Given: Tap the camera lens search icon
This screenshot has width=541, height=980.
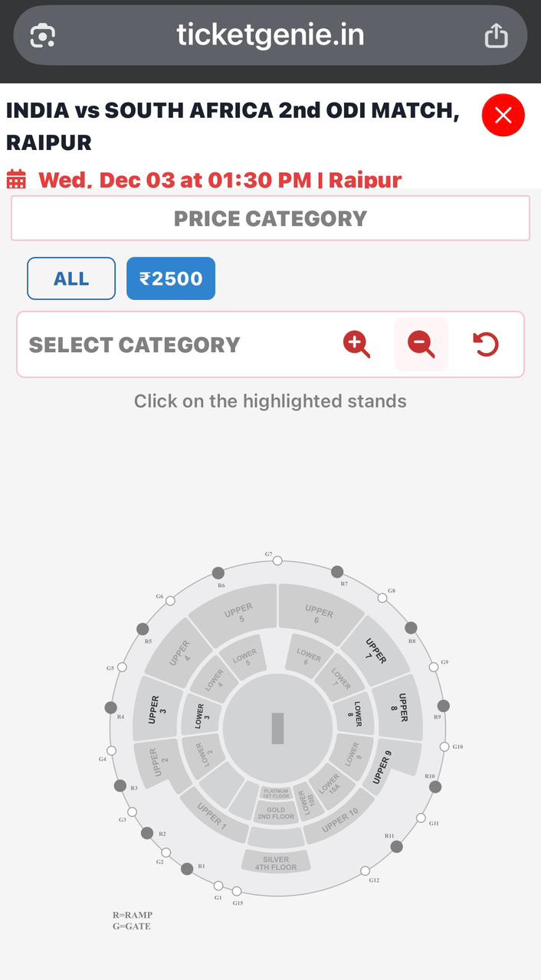Looking at the screenshot, I should click(x=43, y=35).
